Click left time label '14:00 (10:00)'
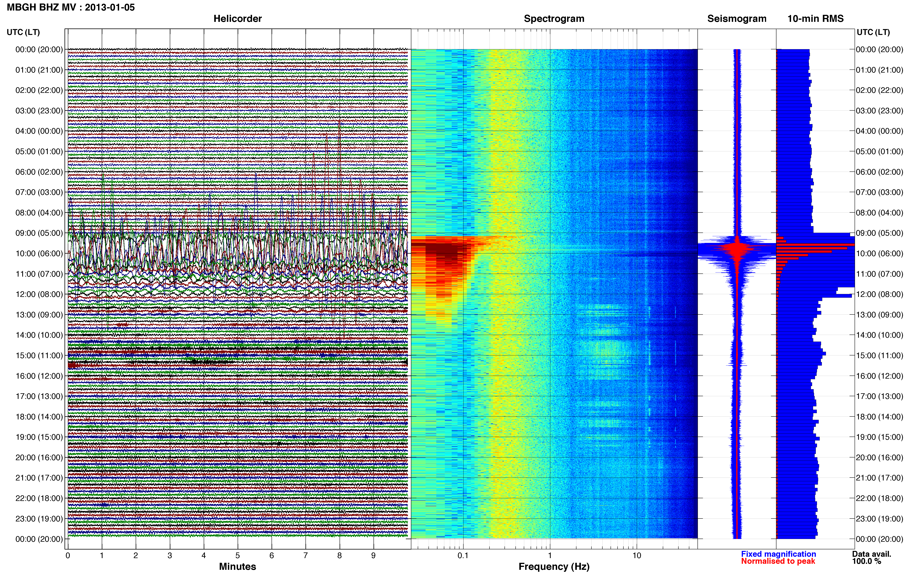Screen dimensions: 924x578 click(x=39, y=335)
